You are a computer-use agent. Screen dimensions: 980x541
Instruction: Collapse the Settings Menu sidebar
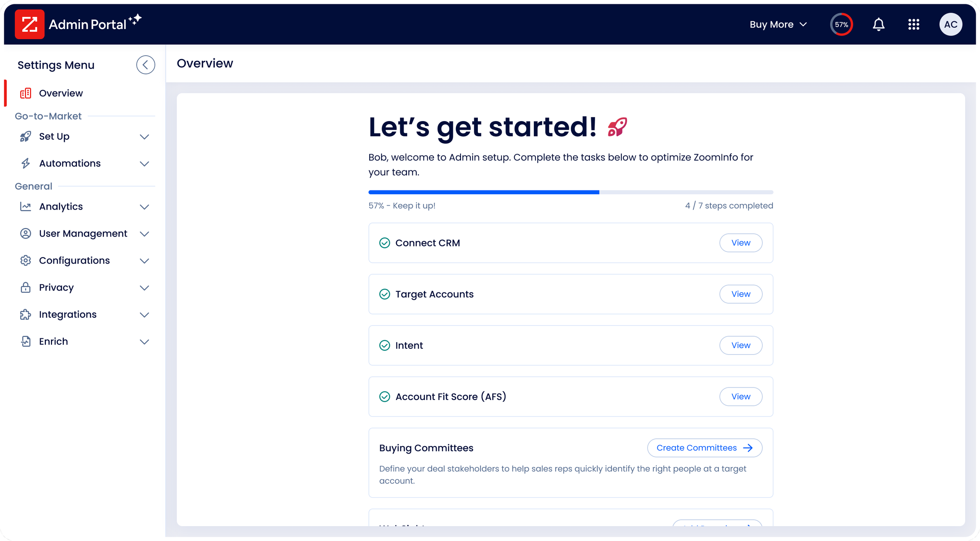coord(145,65)
